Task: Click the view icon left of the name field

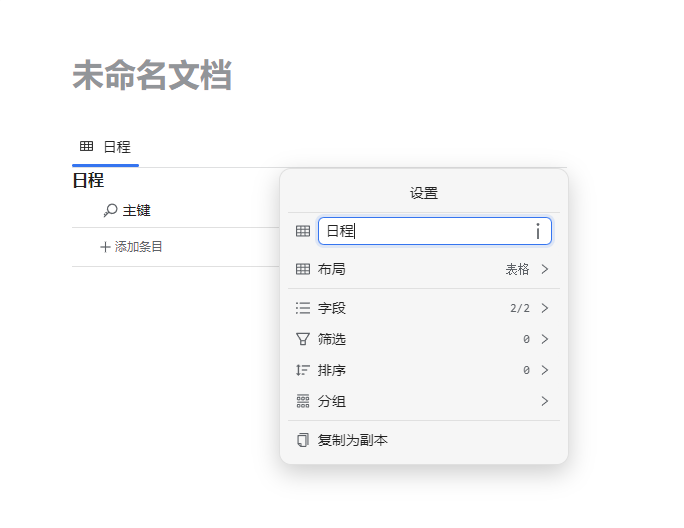Action: click(x=303, y=231)
